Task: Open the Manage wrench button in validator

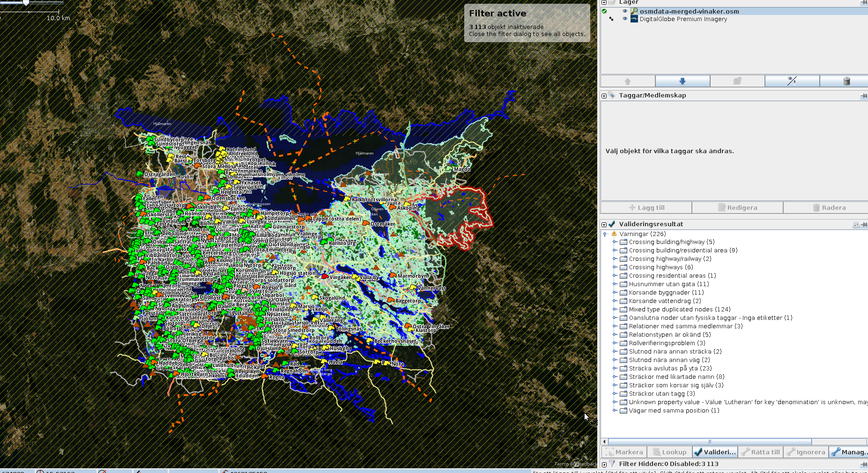Action: point(848,452)
